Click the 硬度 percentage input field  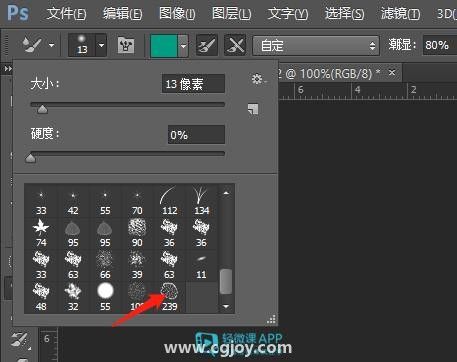[196, 135]
